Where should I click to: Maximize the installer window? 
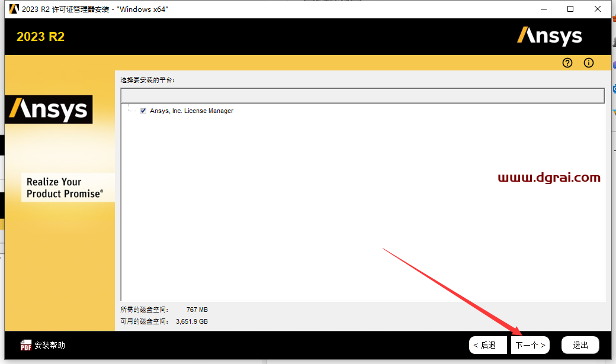570,9
